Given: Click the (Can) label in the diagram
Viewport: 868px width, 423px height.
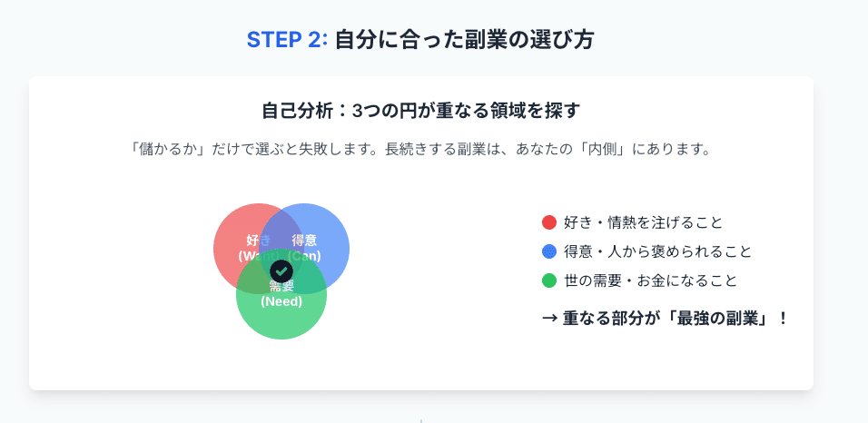Looking at the screenshot, I should [305, 256].
